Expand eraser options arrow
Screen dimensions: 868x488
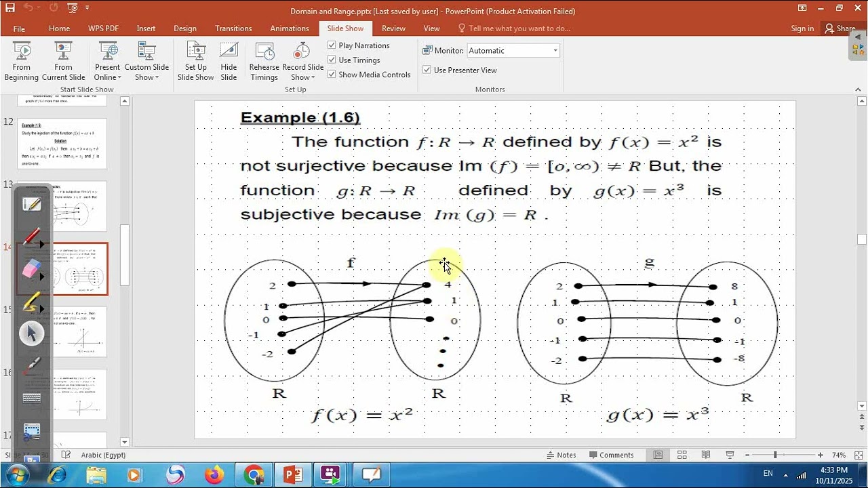click(42, 277)
